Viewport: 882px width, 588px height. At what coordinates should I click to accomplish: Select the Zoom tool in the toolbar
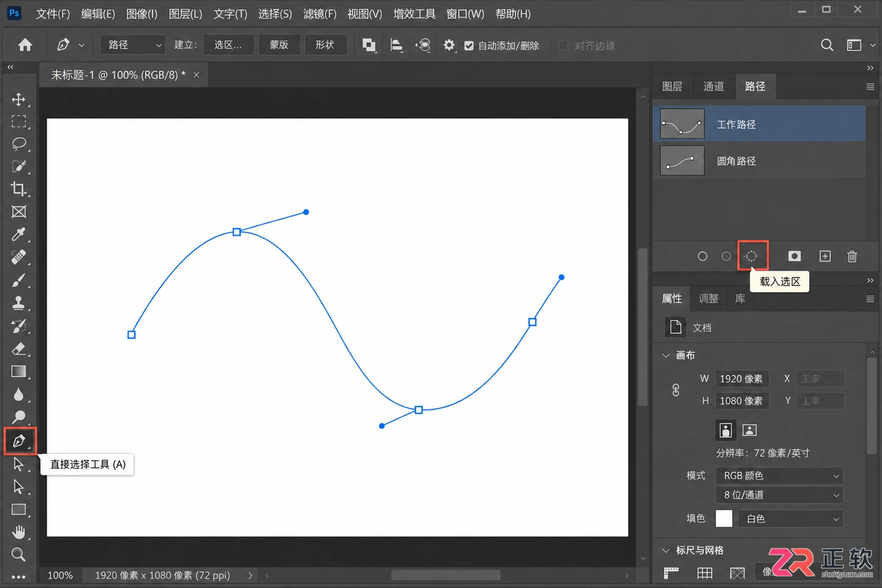(18, 555)
